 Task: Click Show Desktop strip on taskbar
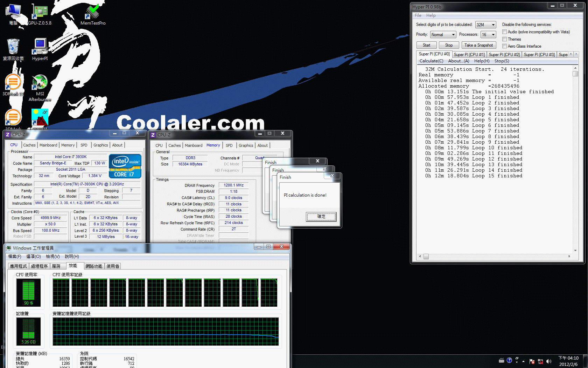(586, 361)
